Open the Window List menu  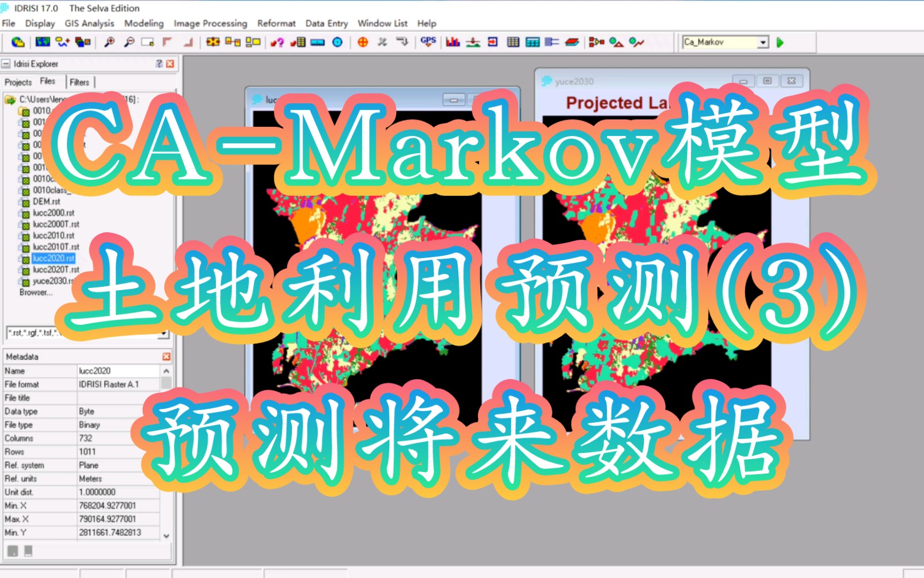point(382,24)
